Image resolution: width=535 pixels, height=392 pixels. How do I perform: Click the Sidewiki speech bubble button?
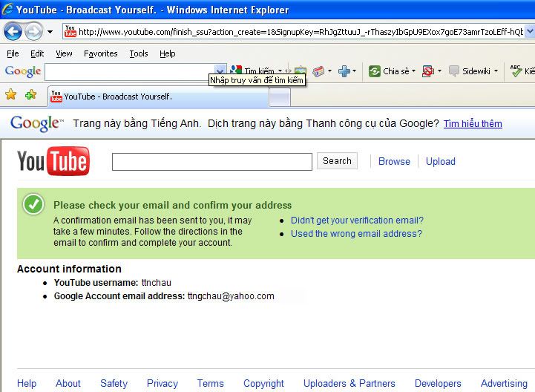pos(470,71)
